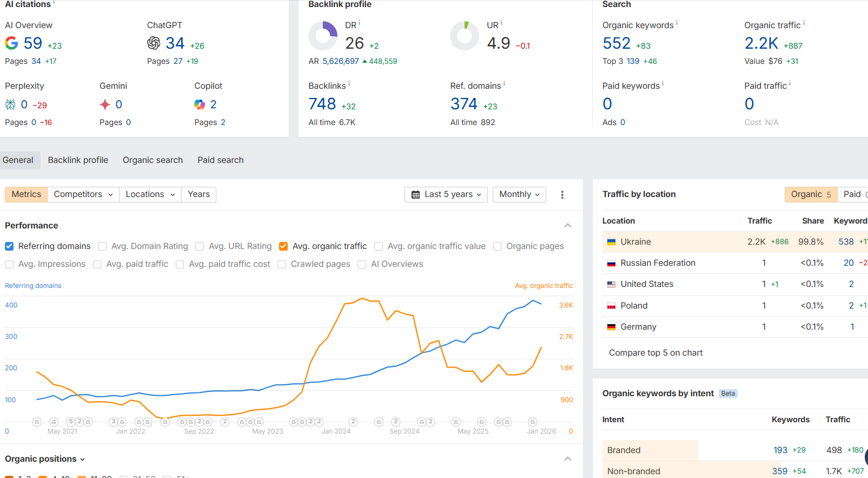Open the 552 organic keywords link
Screen dimensions: 868x478
coord(617,43)
